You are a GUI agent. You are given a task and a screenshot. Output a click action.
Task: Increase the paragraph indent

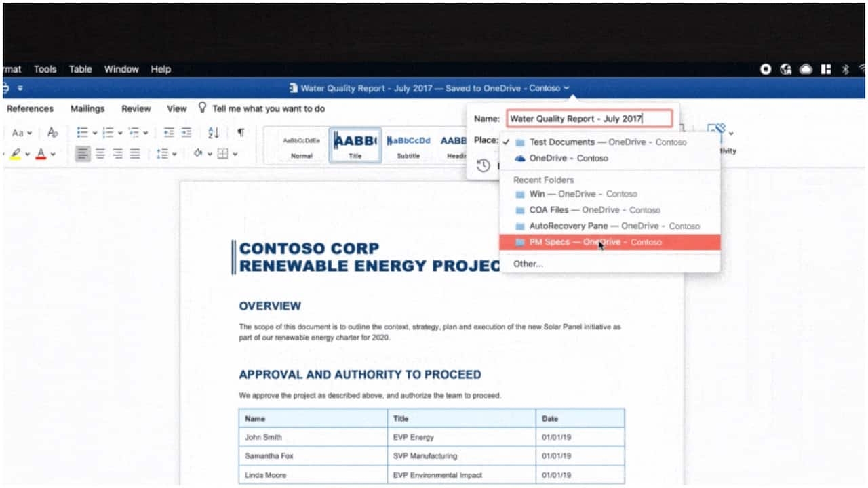[186, 133]
